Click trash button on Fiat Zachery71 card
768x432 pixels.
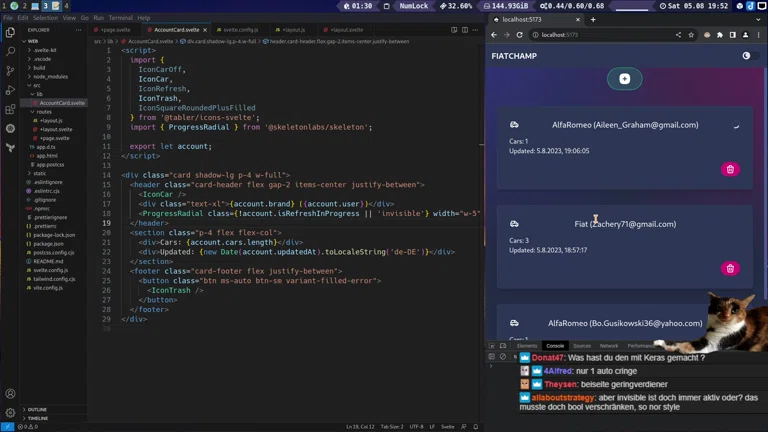(x=730, y=268)
